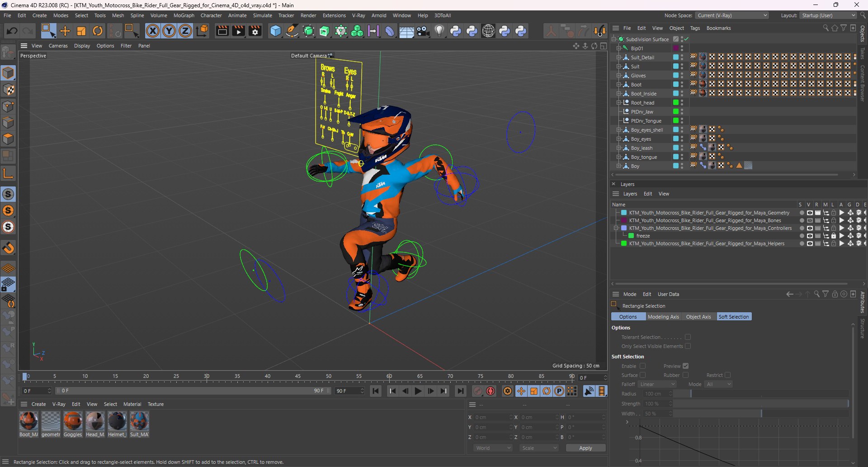Switch to Modeling Axis tab

tap(663, 317)
